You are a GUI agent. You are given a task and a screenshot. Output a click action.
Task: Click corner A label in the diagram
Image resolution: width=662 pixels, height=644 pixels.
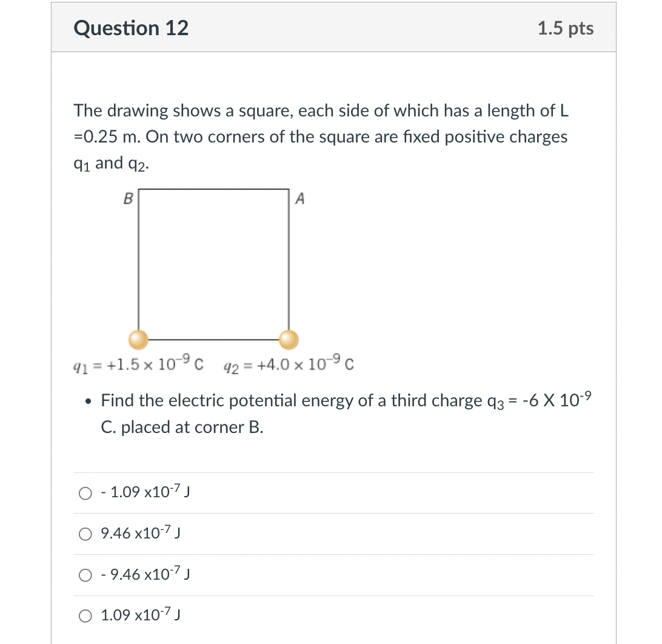tap(300, 198)
